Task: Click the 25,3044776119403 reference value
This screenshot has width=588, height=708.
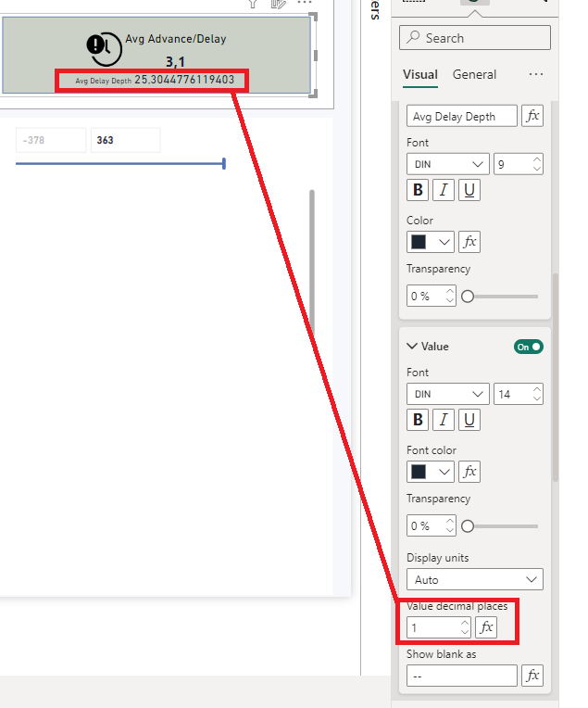Action: tap(184, 80)
